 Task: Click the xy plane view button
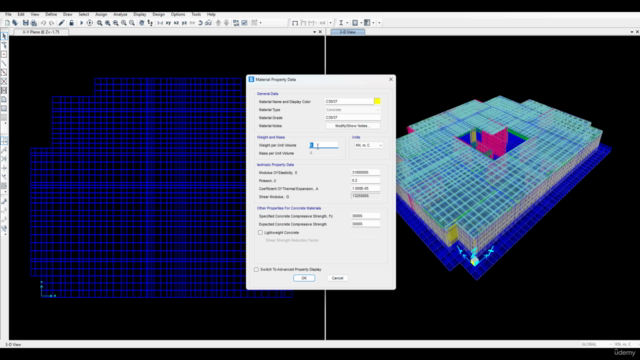pyautogui.click(x=168, y=23)
